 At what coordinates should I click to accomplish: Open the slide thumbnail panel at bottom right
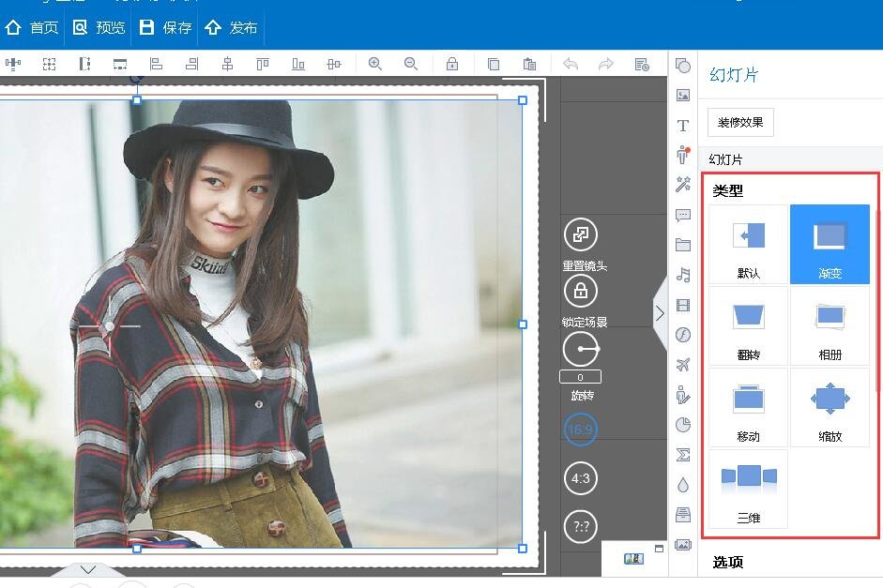point(634,558)
